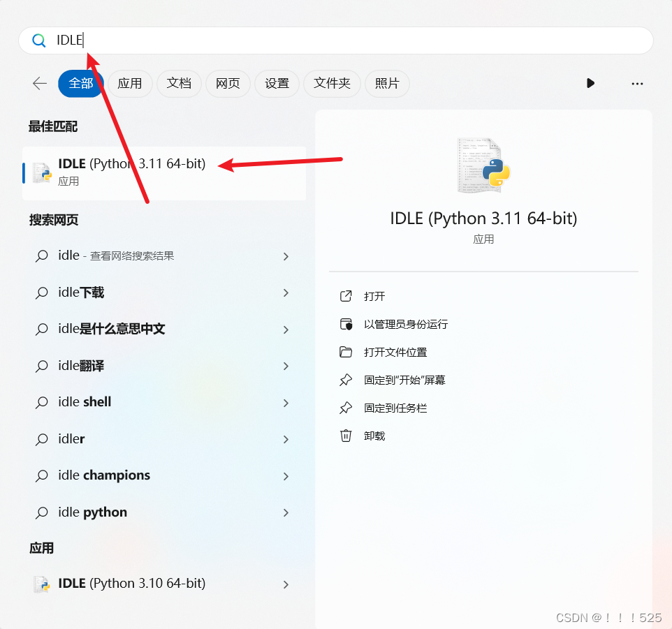Switch to the 网页 filter tab
The height and width of the screenshot is (629, 672).
point(228,84)
